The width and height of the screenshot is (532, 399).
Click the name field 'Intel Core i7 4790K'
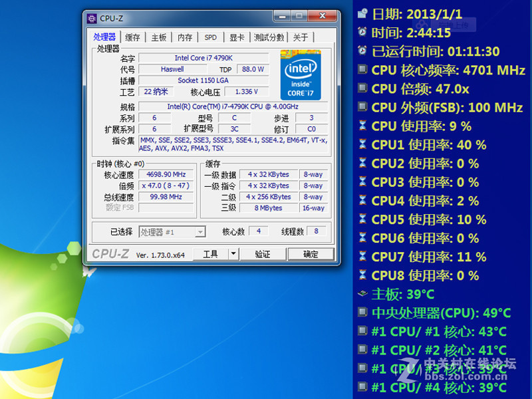pyautogui.click(x=203, y=58)
